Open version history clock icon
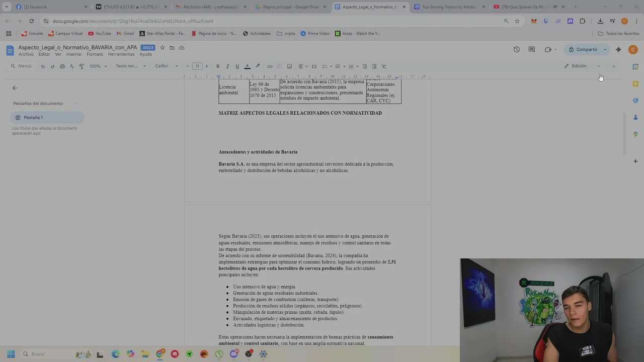This screenshot has height=362, width=644. [516, 49]
